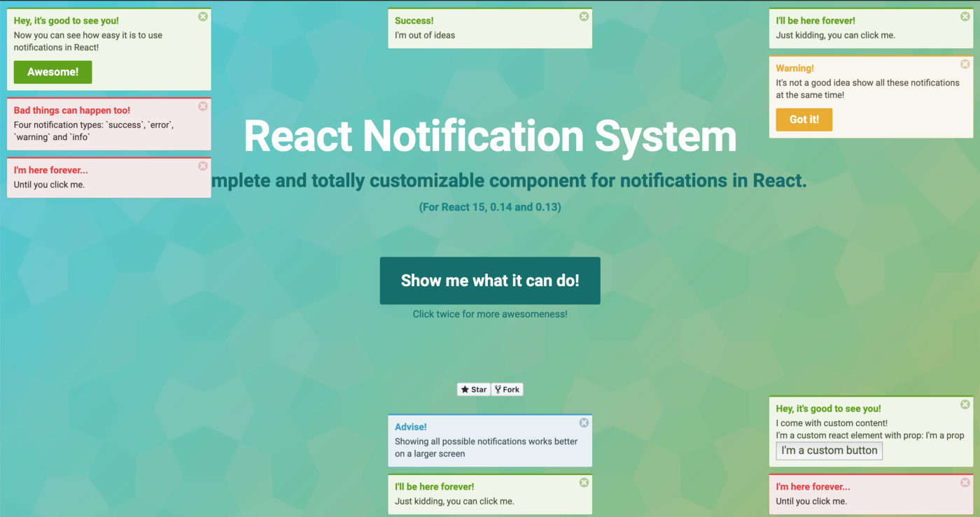Dismiss the "Bad things can happen too!" notification
Viewport: 980px width, 517px height.
[x=203, y=106]
